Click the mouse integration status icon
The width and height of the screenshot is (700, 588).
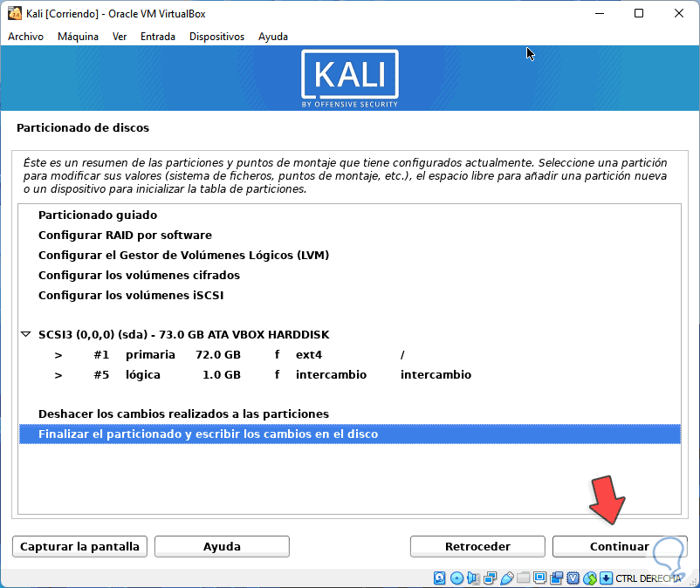(x=590, y=578)
